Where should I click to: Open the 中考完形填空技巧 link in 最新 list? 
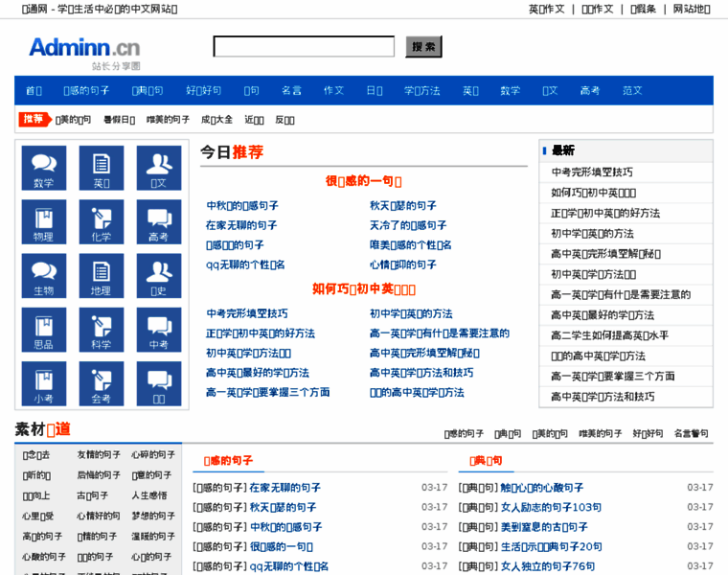592,172
